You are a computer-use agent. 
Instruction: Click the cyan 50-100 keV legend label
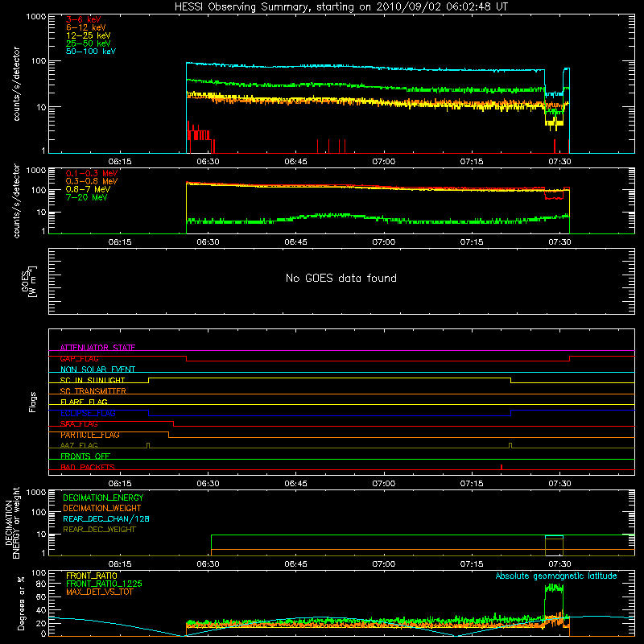pos(91,52)
